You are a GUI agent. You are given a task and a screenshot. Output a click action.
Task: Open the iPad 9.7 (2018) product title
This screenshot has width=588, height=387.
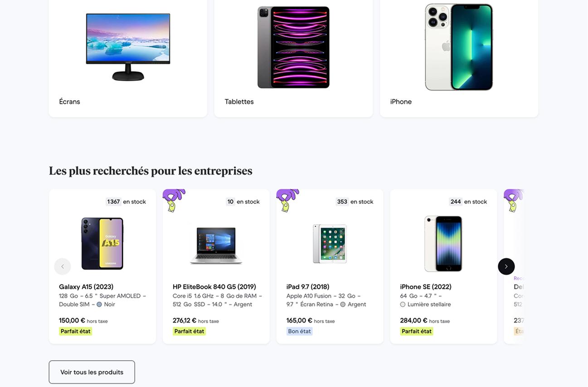308,287
